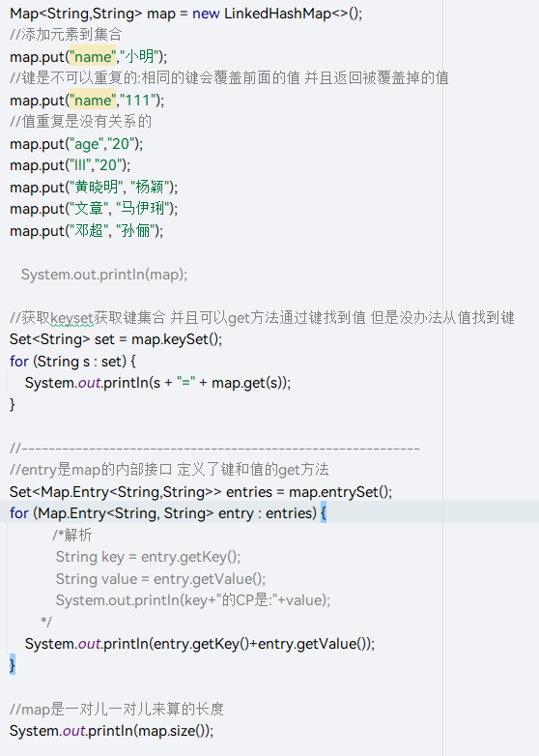Click the line map.put("邓超", "孙俪")

87,230
